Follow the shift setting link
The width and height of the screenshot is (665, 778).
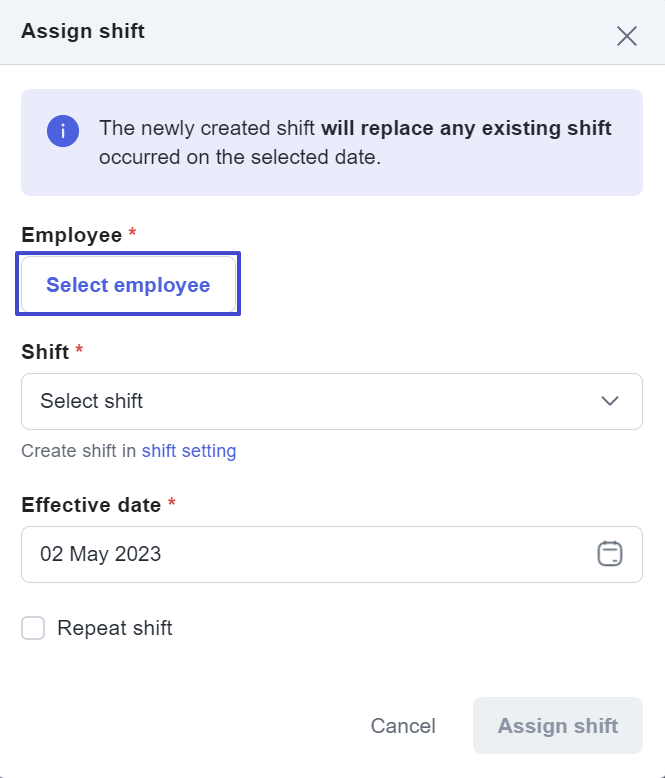click(189, 451)
